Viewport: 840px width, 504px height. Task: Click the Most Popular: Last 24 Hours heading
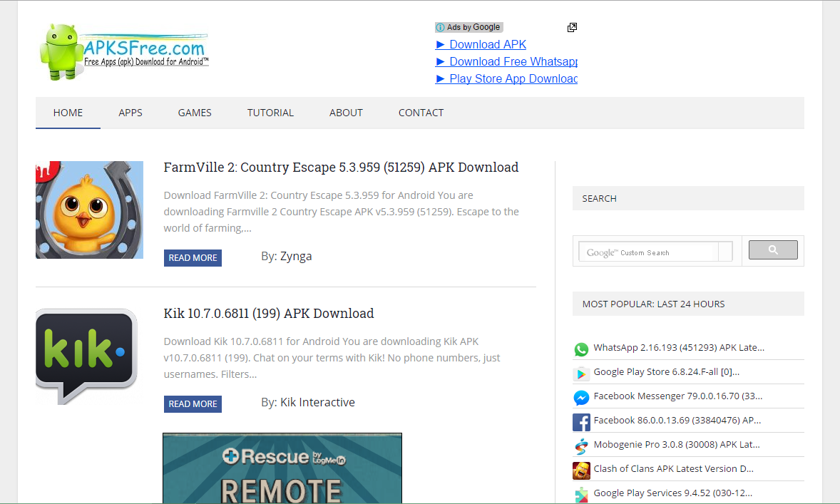(x=654, y=304)
